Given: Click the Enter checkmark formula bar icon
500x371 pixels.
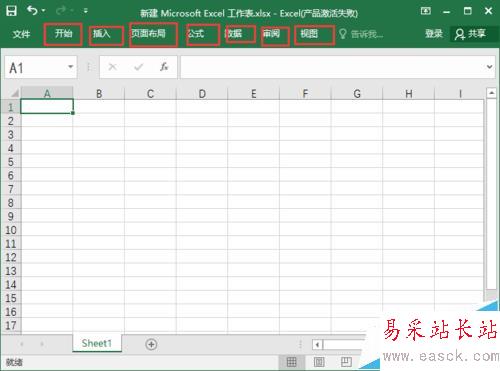Looking at the screenshot, I should click(x=138, y=67).
